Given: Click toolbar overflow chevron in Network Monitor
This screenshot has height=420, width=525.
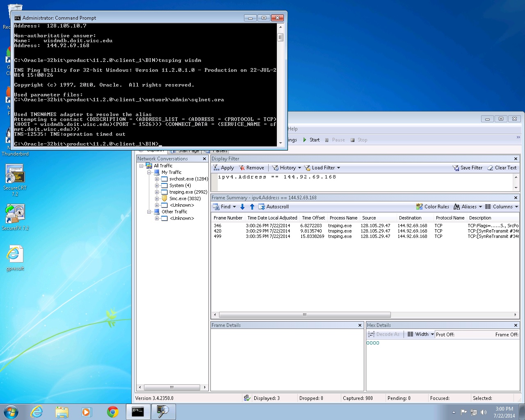Looking at the screenshot, I should [518, 137].
